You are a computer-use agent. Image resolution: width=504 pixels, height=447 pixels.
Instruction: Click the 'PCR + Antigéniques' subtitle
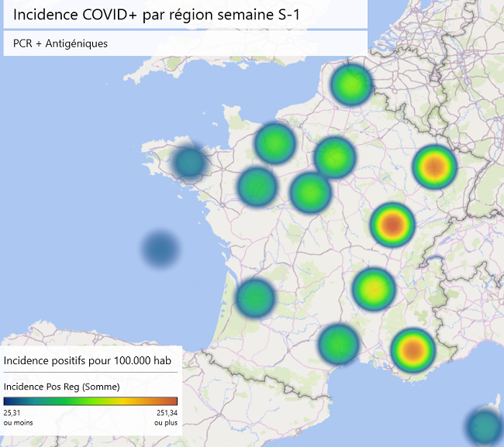click(x=60, y=43)
